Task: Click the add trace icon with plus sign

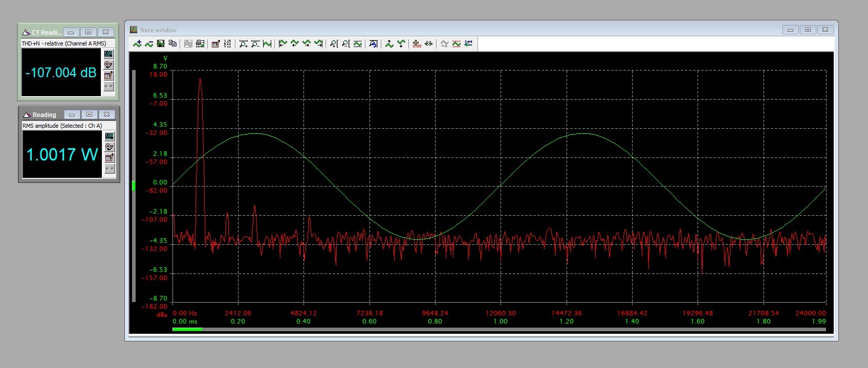Action: [x=137, y=44]
